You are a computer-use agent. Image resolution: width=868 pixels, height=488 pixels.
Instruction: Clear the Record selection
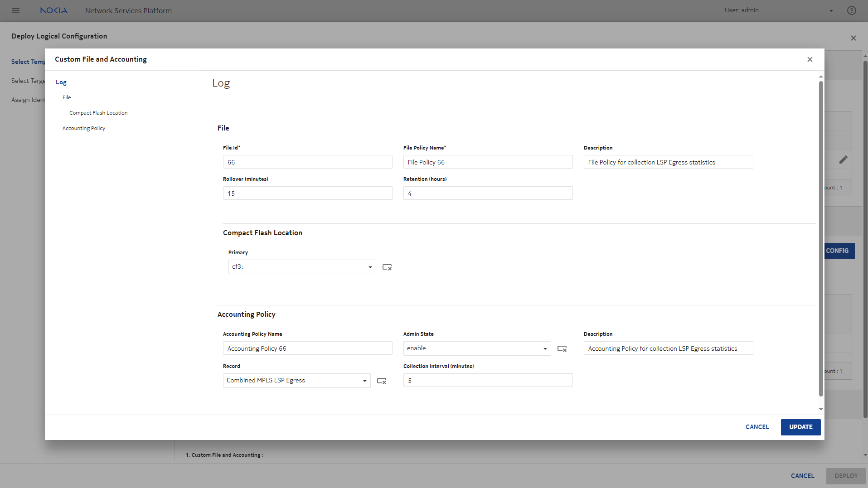point(381,381)
